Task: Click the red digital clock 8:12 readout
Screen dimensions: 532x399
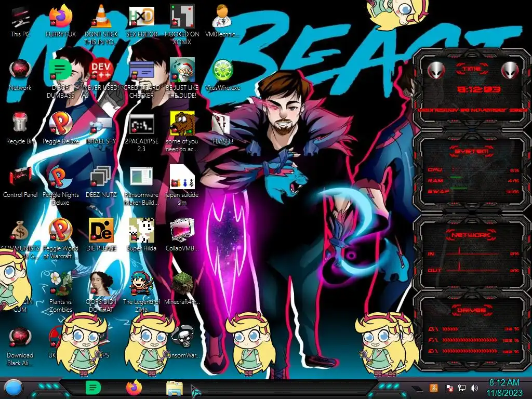Action: pyautogui.click(x=478, y=89)
